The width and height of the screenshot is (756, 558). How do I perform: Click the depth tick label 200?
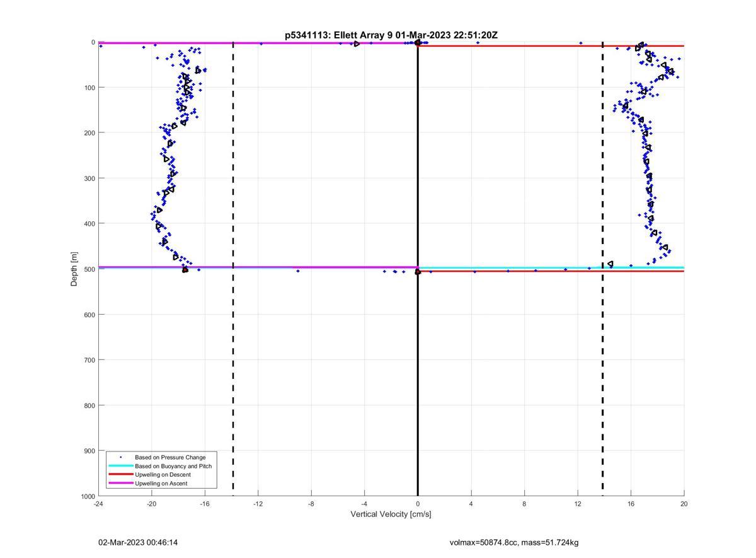tap(89, 133)
